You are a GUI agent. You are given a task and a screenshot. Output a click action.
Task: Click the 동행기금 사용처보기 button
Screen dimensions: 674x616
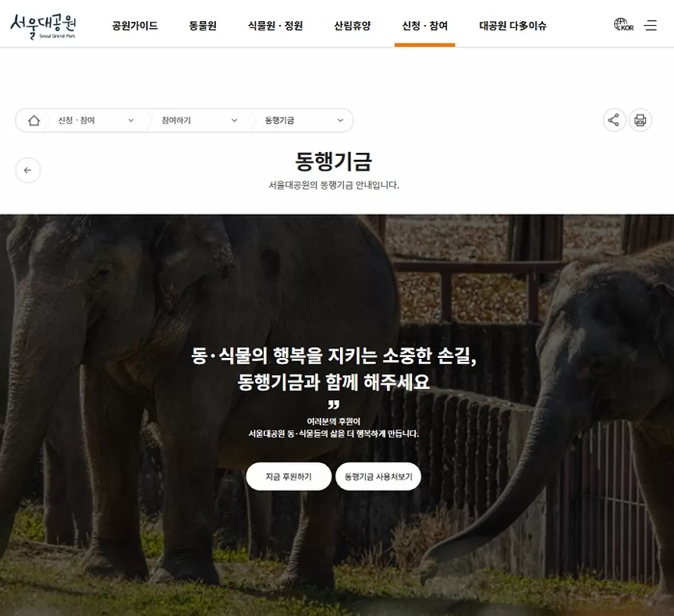pyautogui.click(x=379, y=477)
